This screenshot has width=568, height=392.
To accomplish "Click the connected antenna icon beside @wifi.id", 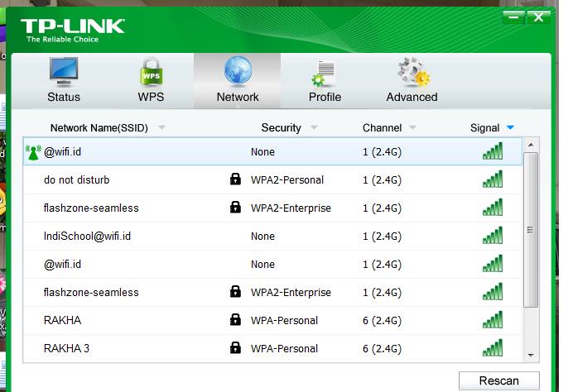I will click(33, 152).
